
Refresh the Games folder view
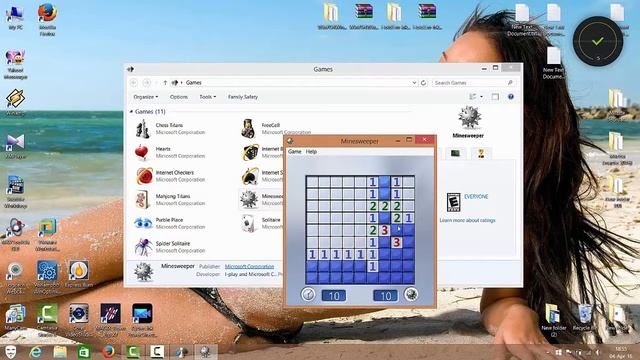(x=423, y=83)
